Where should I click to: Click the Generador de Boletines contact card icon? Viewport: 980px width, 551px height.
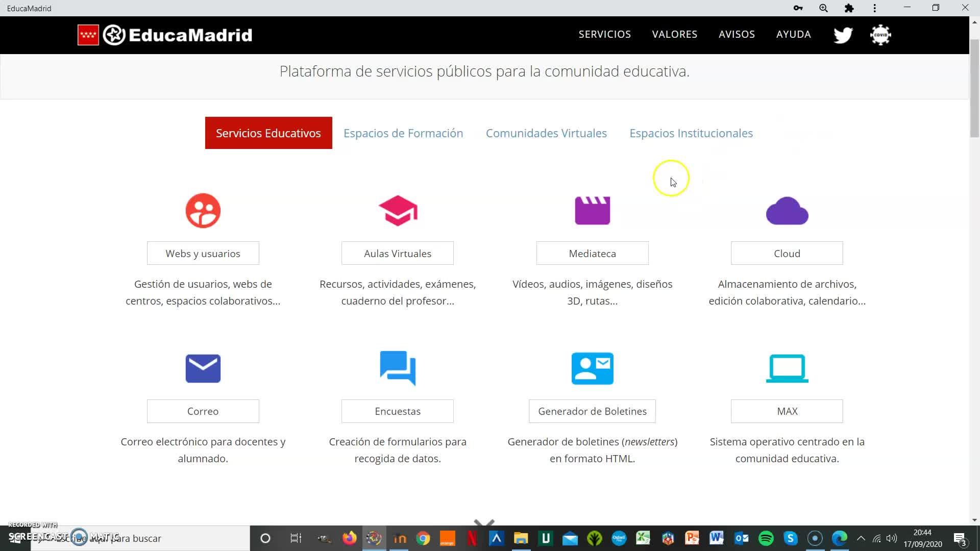tap(592, 368)
